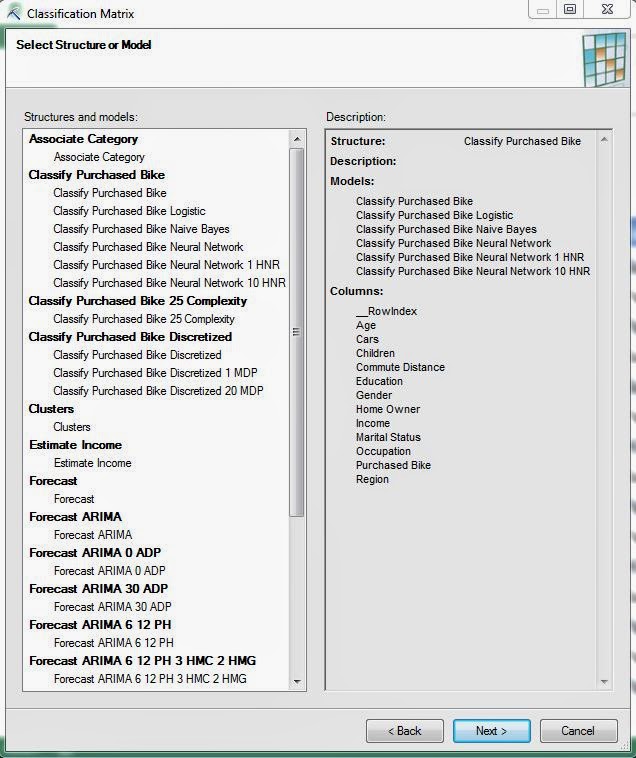Viewport: 636px width, 758px height.
Task: Minimize the Classification Matrix window
Action: 543,9
